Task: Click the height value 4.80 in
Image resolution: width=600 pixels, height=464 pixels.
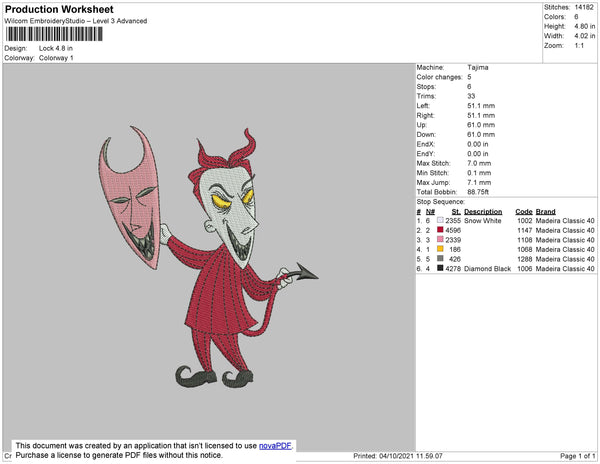Action: [x=585, y=26]
